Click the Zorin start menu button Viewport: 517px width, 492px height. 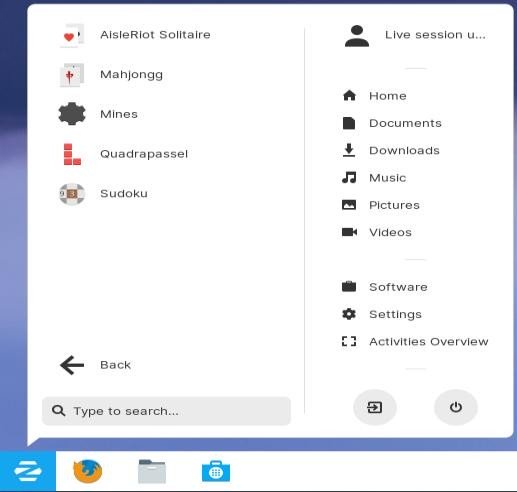tap(28, 471)
